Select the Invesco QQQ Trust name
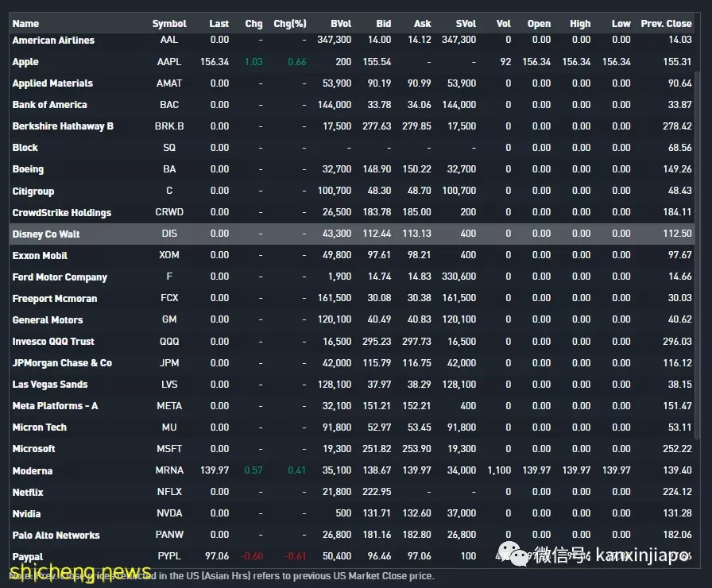The width and height of the screenshot is (712, 588). 53,341
